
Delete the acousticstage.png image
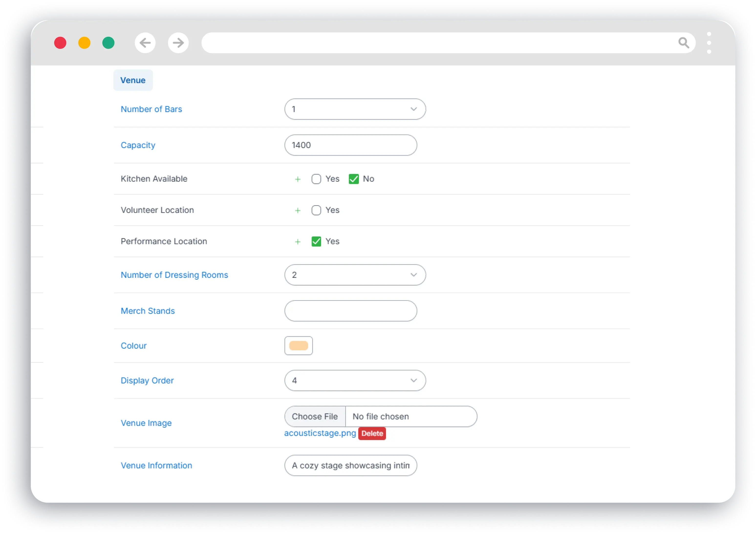(x=372, y=433)
